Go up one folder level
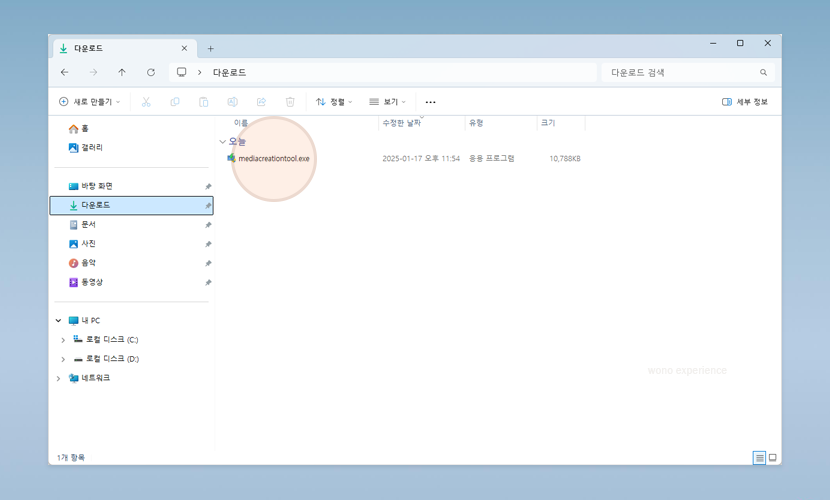This screenshot has width=830, height=500. coord(122,72)
